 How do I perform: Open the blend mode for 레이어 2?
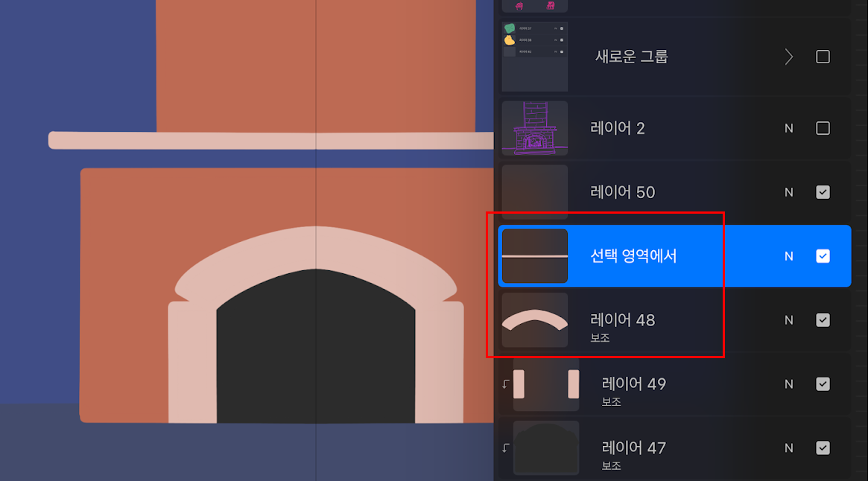tap(788, 127)
